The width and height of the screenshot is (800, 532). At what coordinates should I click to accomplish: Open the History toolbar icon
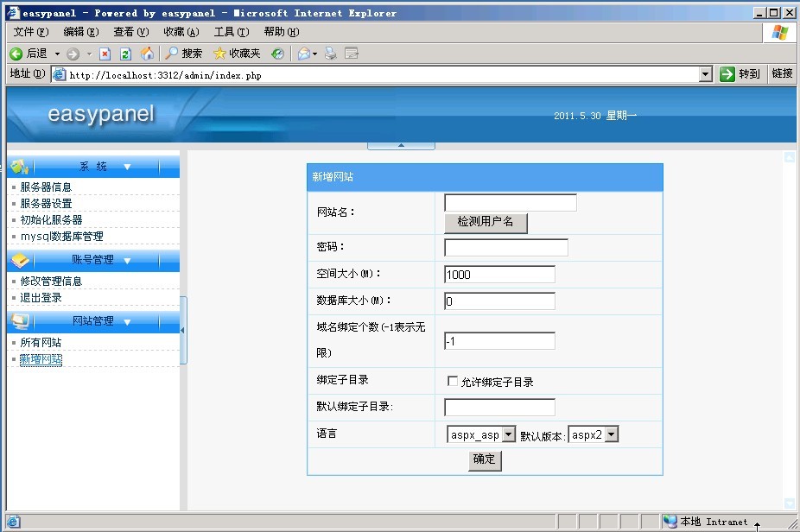point(277,54)
